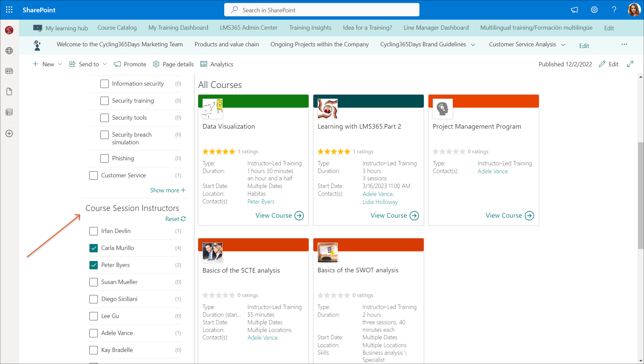
Task: Click the Reset filter link
Action: click(176, 219)
